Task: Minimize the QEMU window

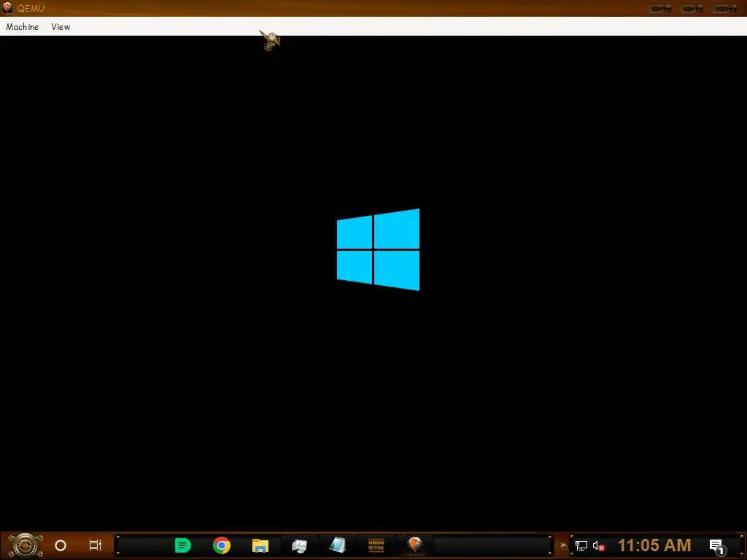Action: tap(661, 9)
